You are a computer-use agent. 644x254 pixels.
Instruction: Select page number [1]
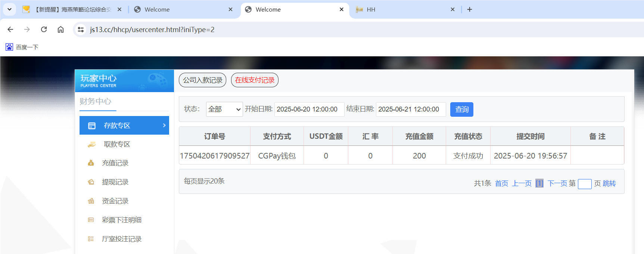539,184
